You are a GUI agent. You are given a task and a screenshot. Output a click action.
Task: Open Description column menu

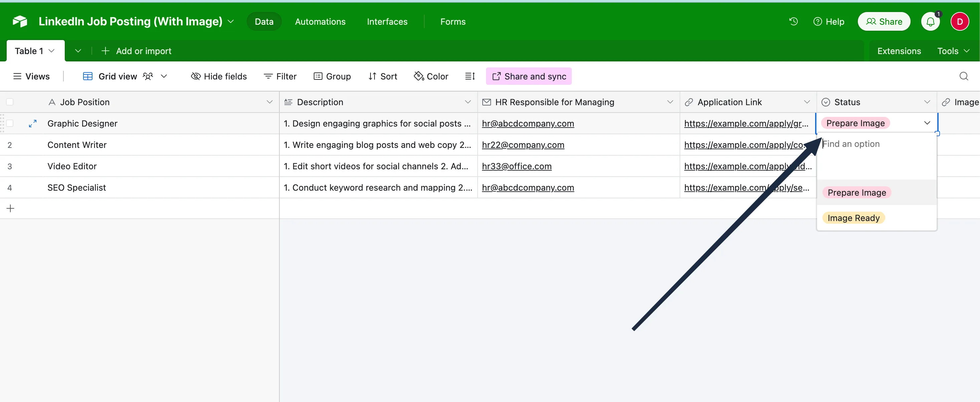(x=468, y=102)
